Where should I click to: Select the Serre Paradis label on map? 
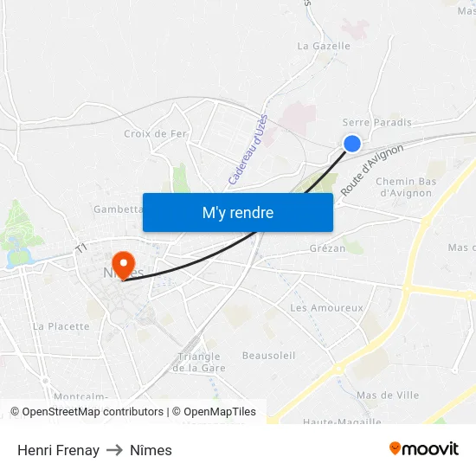click(x=377, y=122)
